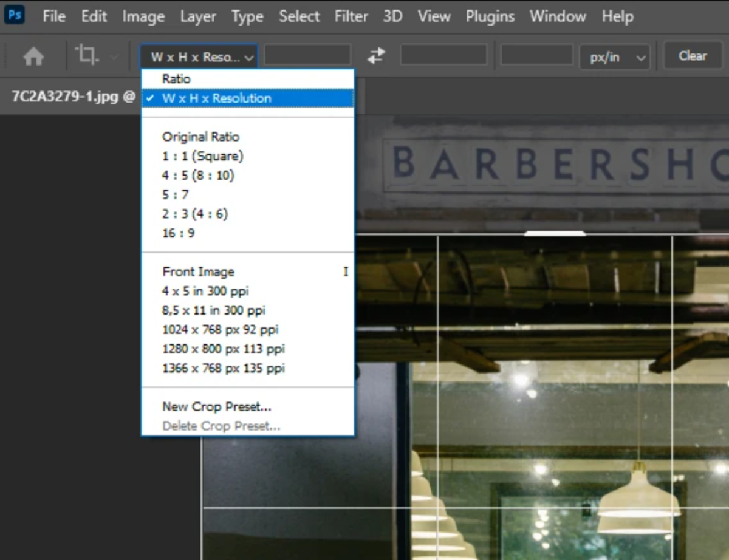The height and width of the screenshot is (560, 729).
Task: Click the crop width input field
Action: point(307,55)
